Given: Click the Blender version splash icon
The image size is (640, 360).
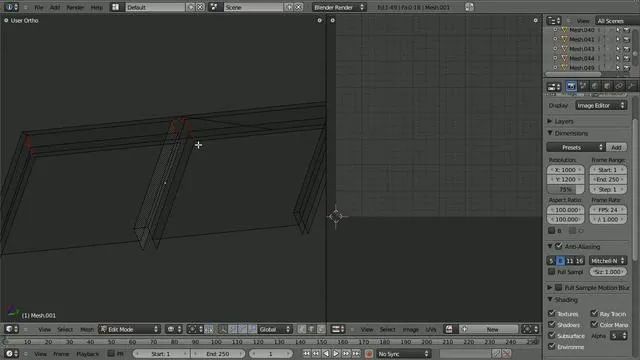Looking at the screenshot, I should pyautogui.click(x=469, y=7).
